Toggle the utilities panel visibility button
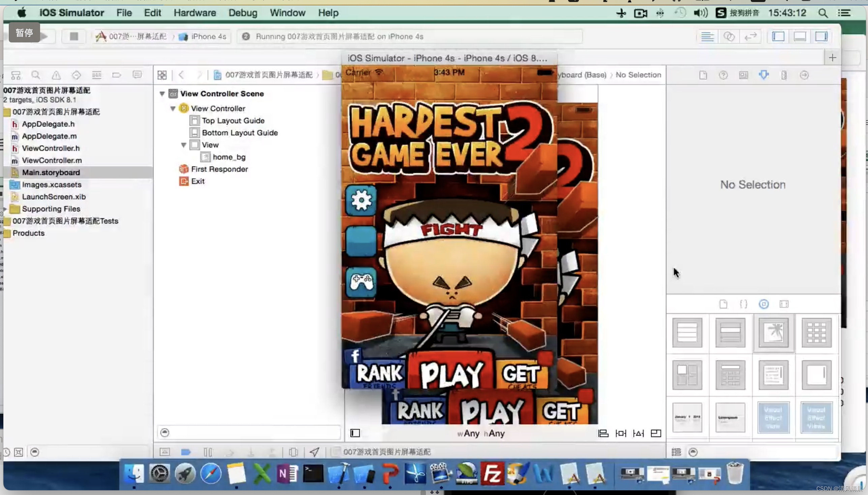 coord(821,36)
